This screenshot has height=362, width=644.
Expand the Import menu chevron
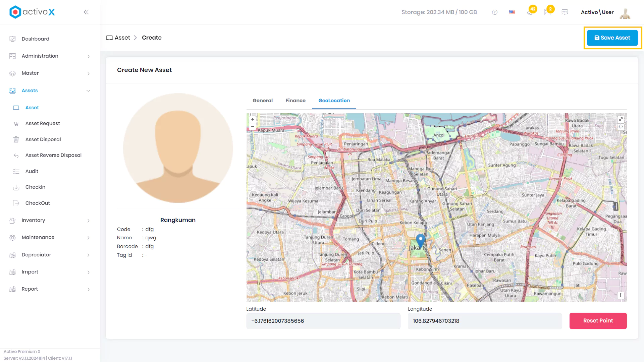[88, 272]
